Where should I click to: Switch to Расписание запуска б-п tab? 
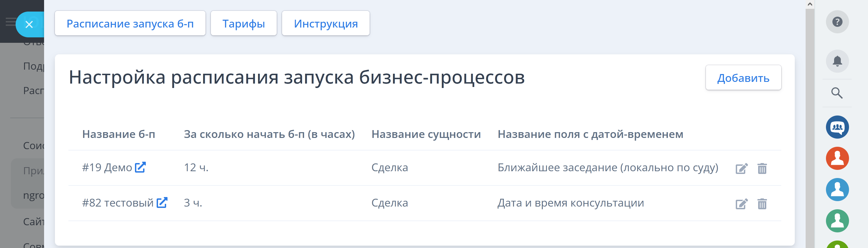tap(130, 23)
